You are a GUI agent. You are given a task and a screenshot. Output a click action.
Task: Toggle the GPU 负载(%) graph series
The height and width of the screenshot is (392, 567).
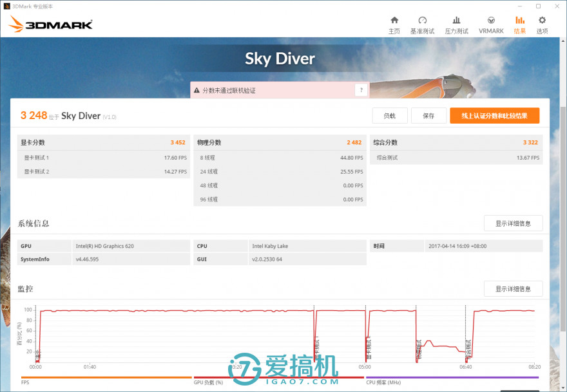207,382
